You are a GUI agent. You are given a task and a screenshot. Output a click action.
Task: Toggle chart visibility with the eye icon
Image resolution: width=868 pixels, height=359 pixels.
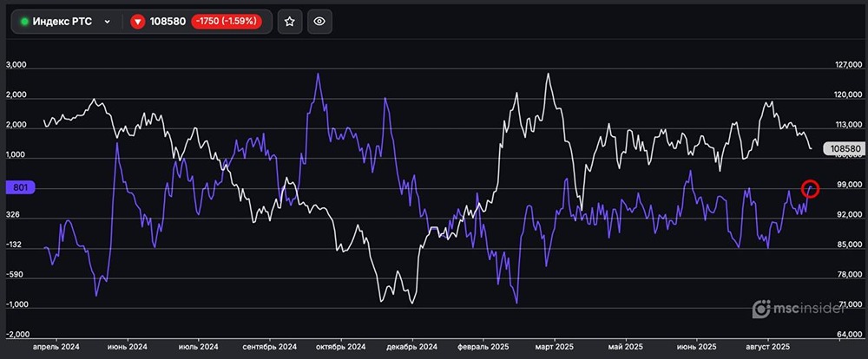click(319, 22)
